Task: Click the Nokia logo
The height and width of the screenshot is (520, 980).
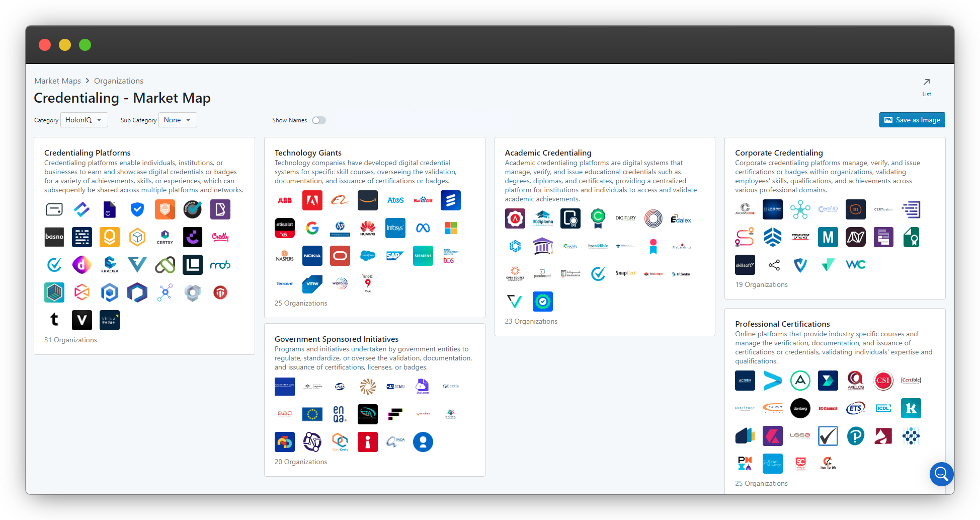Action: (312, 256)
